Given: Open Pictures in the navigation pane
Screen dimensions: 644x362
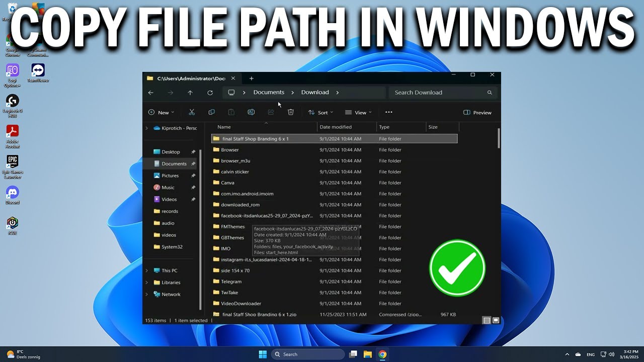Looking at the screenshot, I should click(171, 176).
